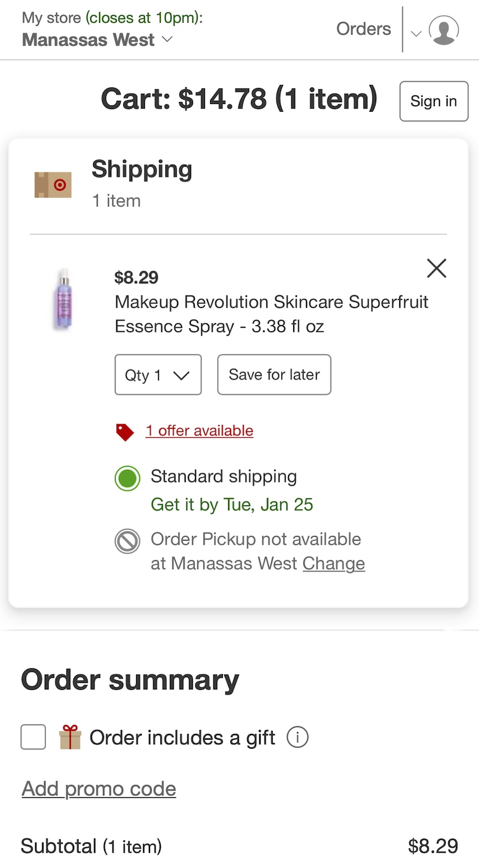Click the Target shipping box icon

point(53,185)
